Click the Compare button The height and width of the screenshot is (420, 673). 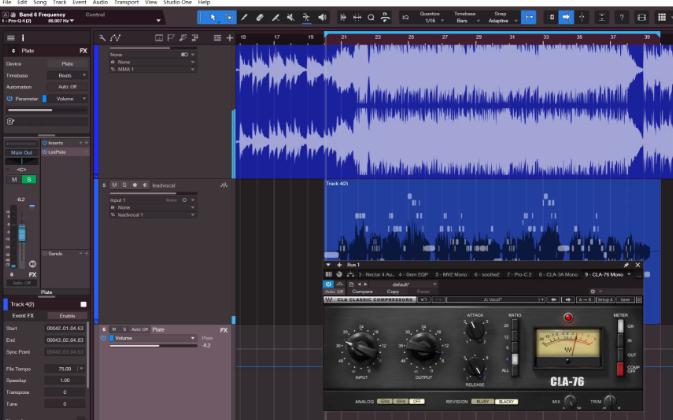tap(362, 292)
